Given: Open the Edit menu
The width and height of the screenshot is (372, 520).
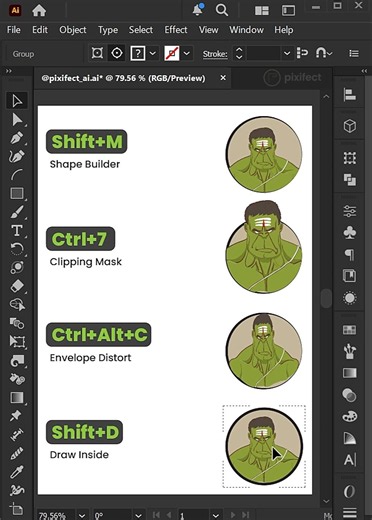Looking at the screenshot, I should (40, 30).
